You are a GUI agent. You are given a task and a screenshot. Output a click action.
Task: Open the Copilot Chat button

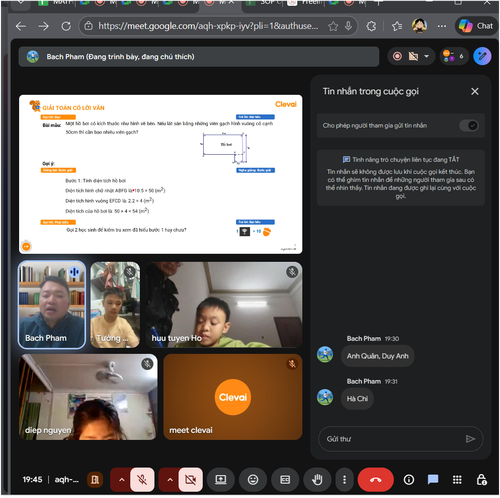point(476,26)
